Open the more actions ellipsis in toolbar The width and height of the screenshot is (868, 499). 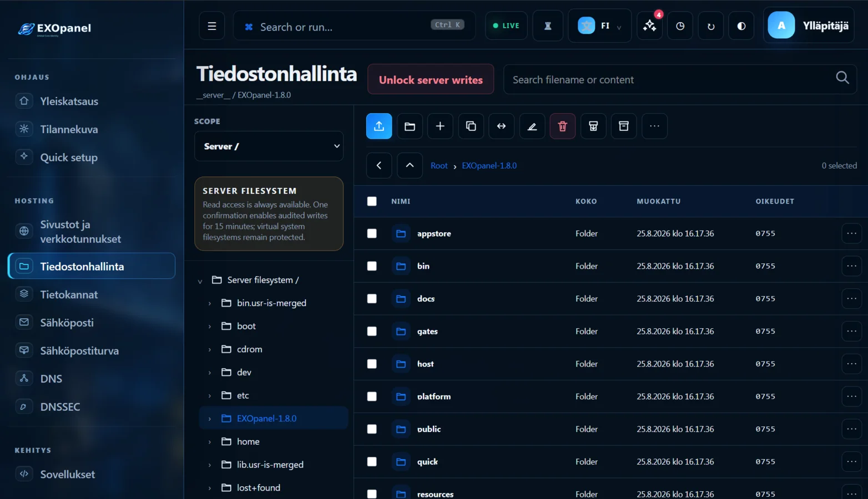654,126
